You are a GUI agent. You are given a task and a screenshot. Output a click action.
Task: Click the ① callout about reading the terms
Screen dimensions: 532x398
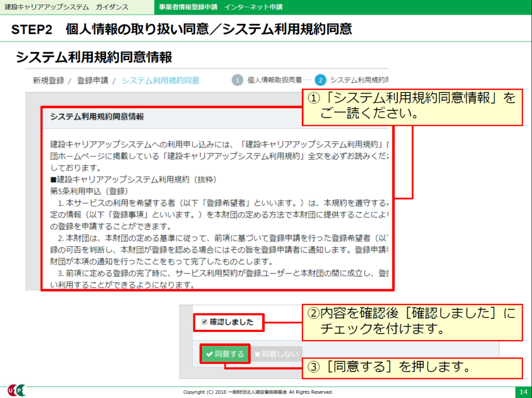coord(412,107)
